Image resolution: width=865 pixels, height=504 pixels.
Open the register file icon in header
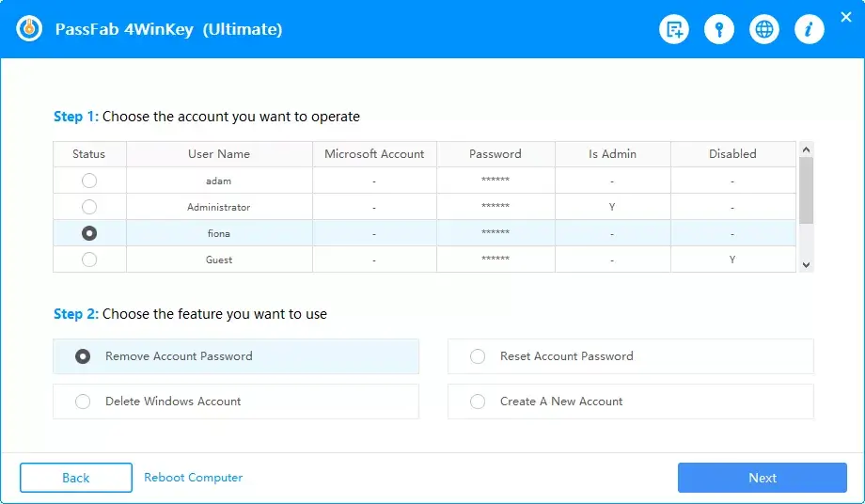click(673, 30)
